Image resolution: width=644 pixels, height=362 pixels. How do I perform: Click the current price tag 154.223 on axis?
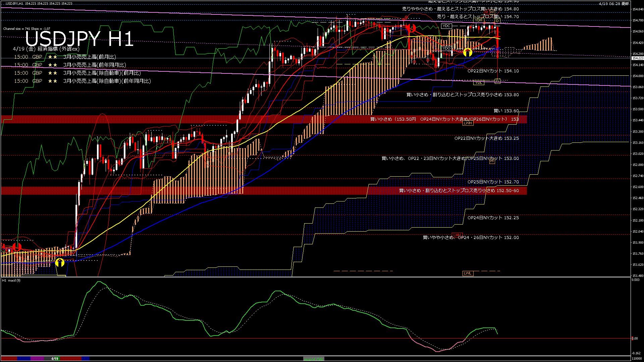tap(637, 58)
